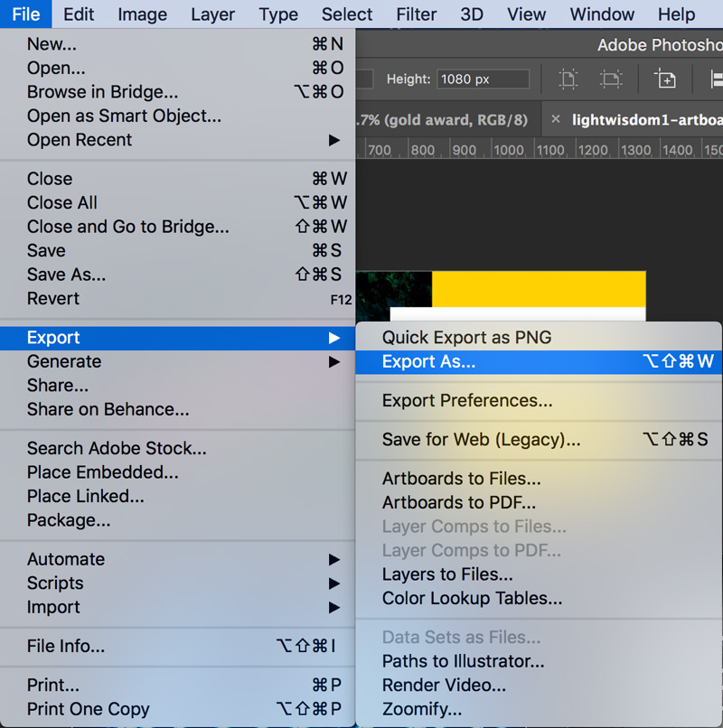This screenshot has height=728, width=723.
Task: Expand the Scripts submenu
Action: [177, 583]
